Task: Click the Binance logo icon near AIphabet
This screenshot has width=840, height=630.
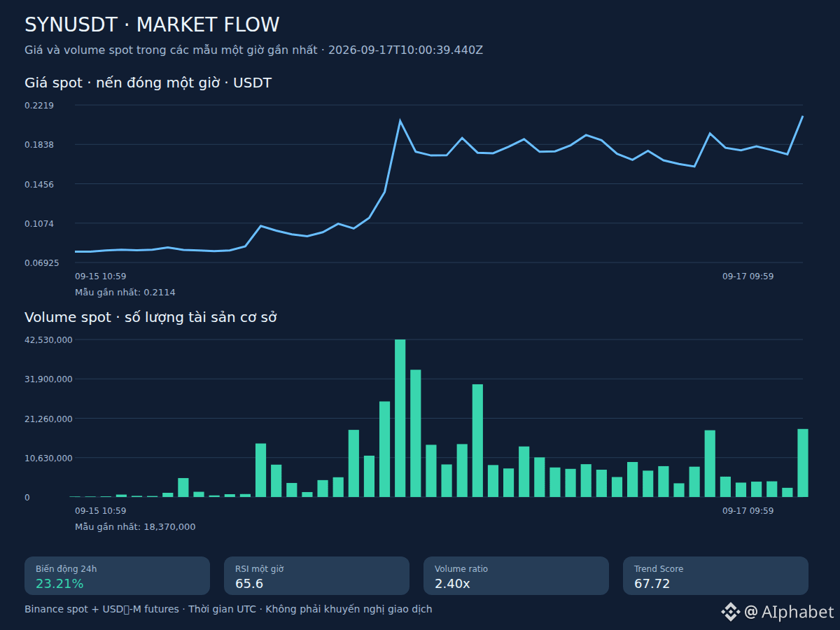Action: tap(730, 612)
